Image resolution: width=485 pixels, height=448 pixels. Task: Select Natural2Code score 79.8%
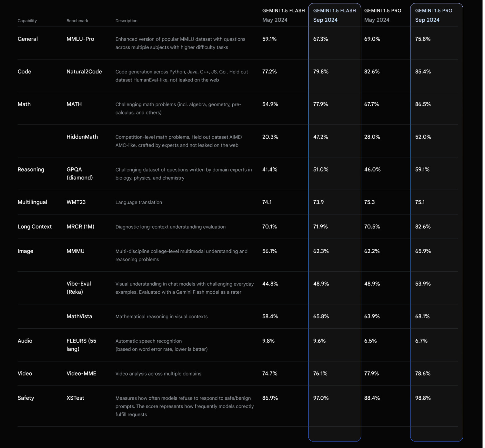(x=321, y=72)
